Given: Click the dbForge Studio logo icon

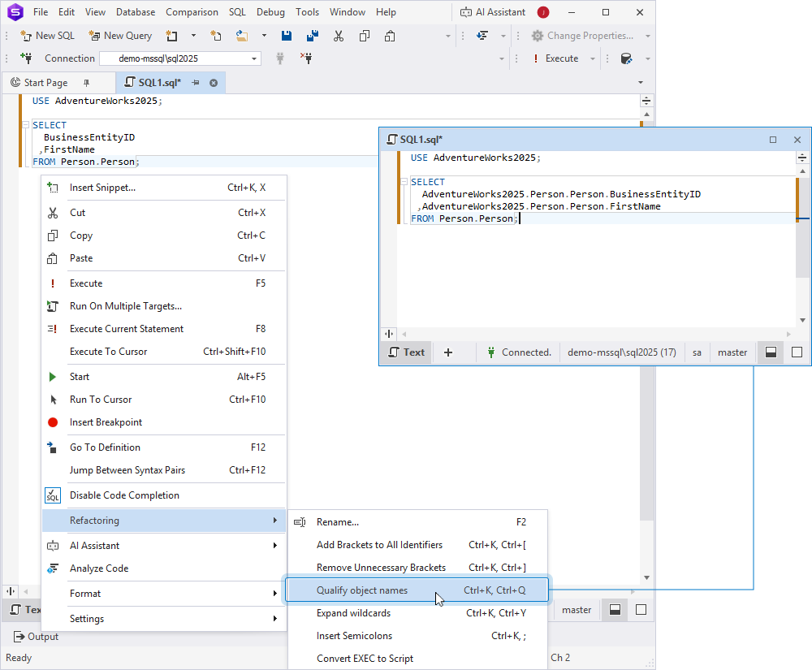Looking at the screenshot, I should pos(15,12).
